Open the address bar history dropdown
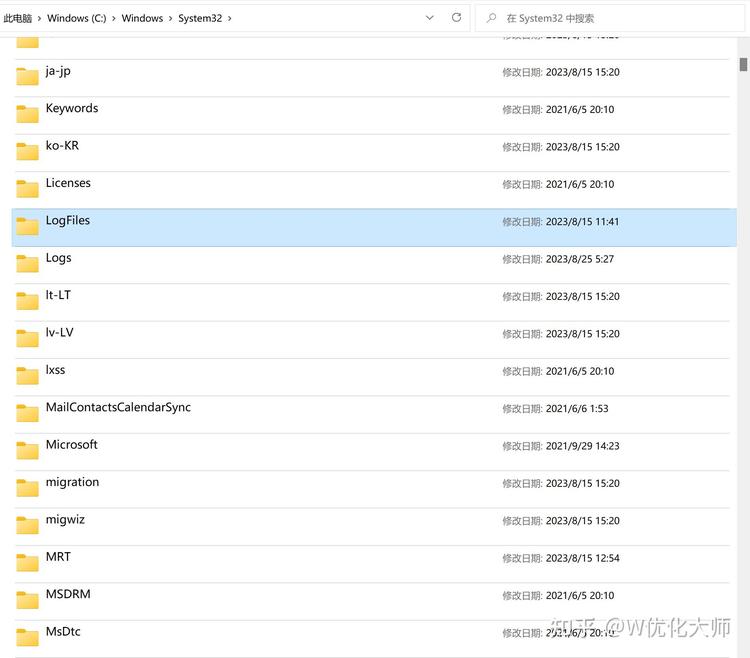Image resolution: width=750 pixels, height=658 pixels. pos(430,18)
